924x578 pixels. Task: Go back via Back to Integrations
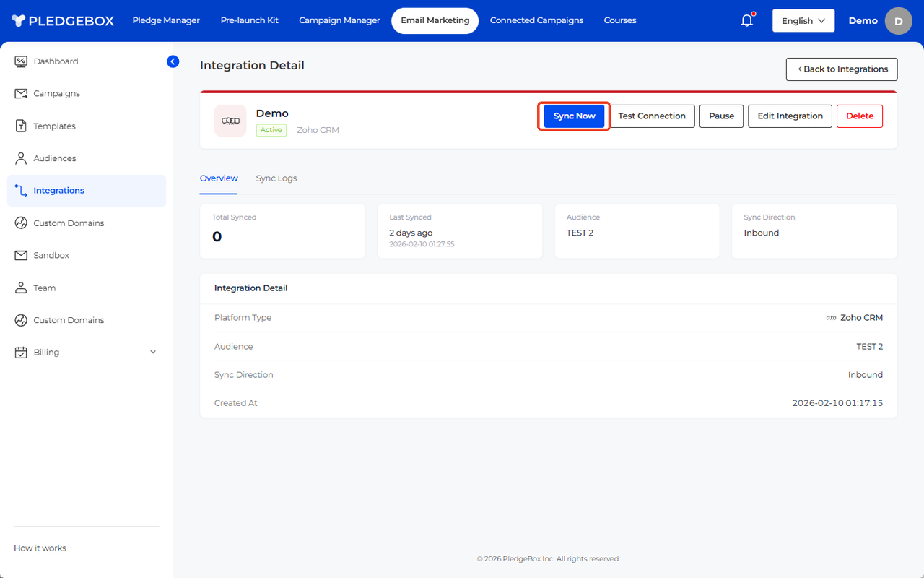pyautogui.click(x=842, y=69)
